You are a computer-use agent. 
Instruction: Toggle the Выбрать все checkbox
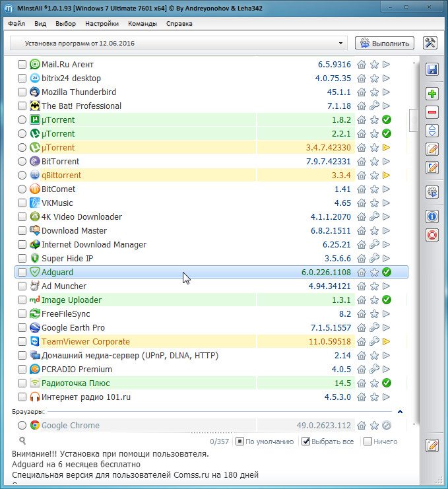pyautogui.click(x=306, y=441)
